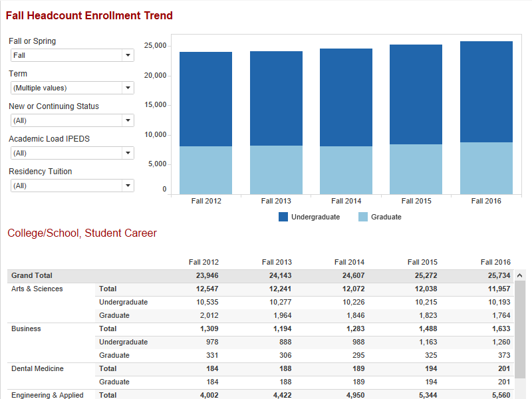Expand the New or Continuing Status filter
Viewport: 532px width, 399px height.
pyautogui.click(x=127, y=120)
